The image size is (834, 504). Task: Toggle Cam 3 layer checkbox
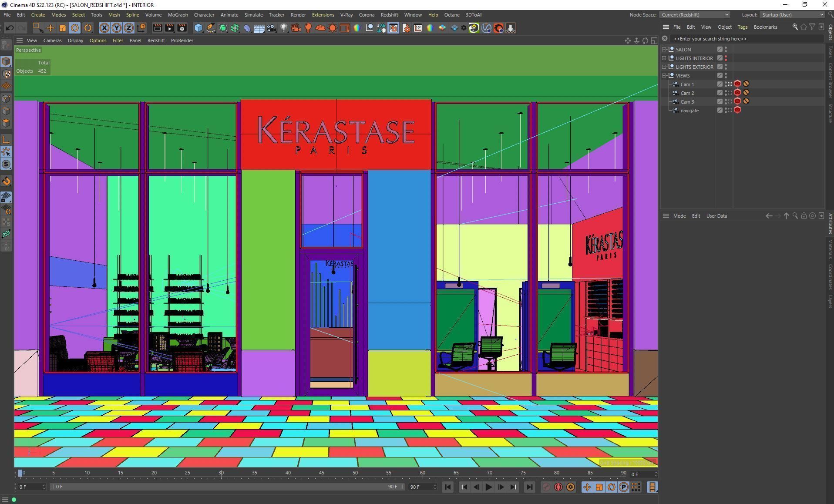pyautogui.click(x=720, y=102)
